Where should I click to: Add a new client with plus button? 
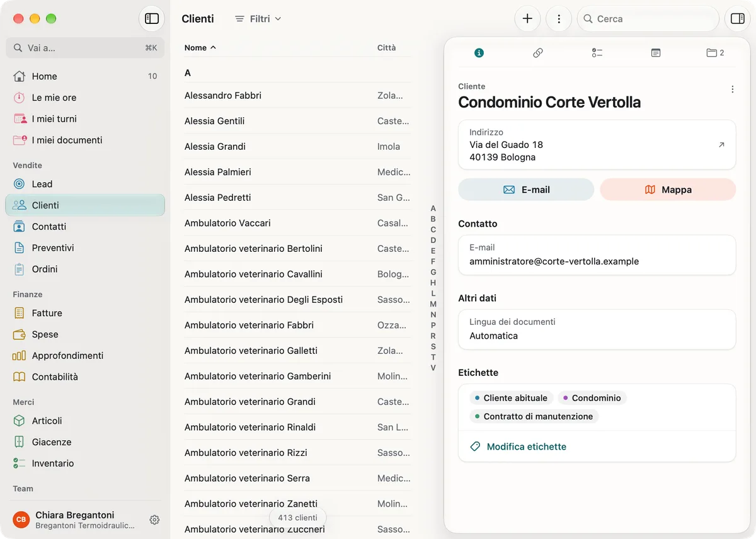(x=527, y=19)
